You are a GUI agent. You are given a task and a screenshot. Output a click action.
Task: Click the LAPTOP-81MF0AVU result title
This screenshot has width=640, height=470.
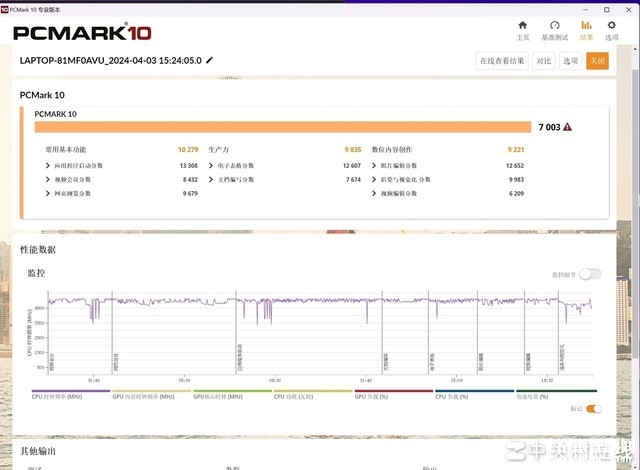pyautogui.click(x=111, y=60)
